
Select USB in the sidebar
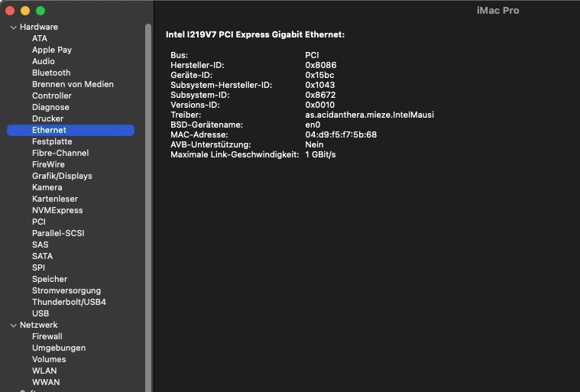41,313
